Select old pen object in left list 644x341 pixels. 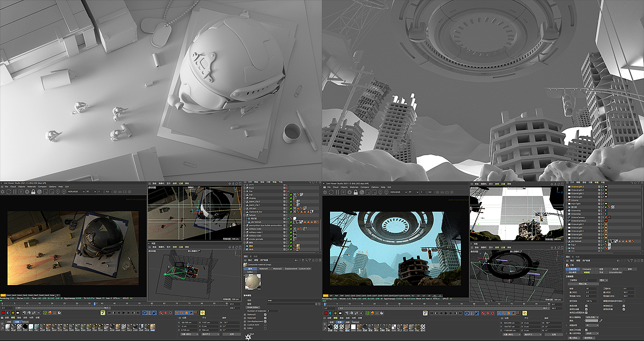[253, 208]
